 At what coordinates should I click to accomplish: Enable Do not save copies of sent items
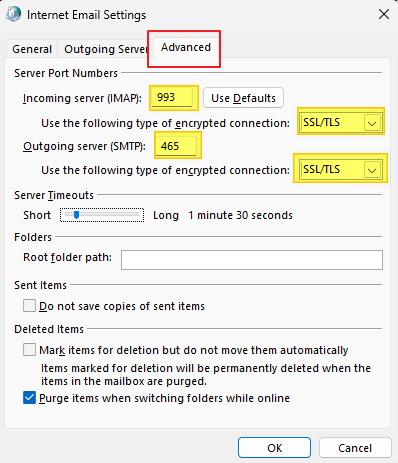[x=29, y=305]
